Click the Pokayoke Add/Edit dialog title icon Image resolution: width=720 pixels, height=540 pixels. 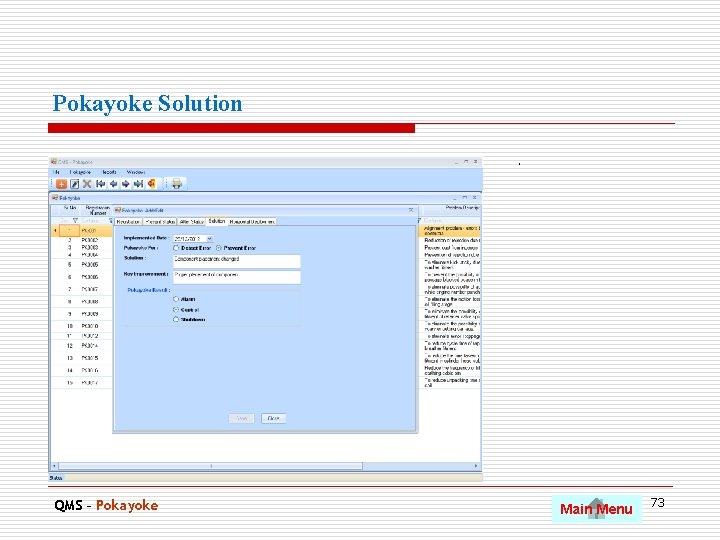118,210
